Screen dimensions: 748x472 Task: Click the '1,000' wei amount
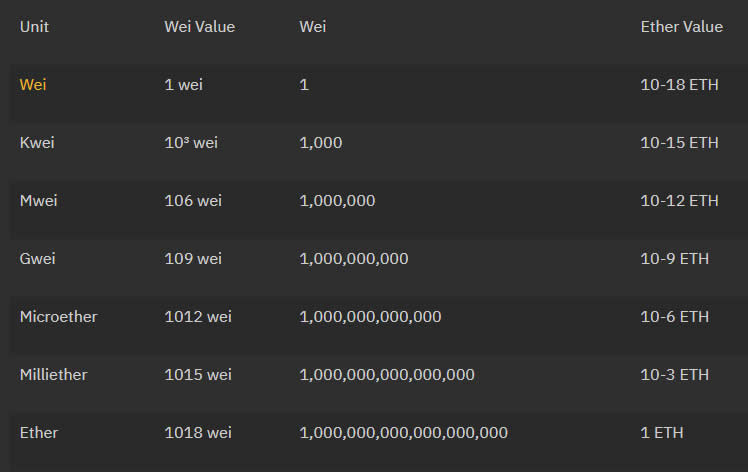(x=321, y=143)
